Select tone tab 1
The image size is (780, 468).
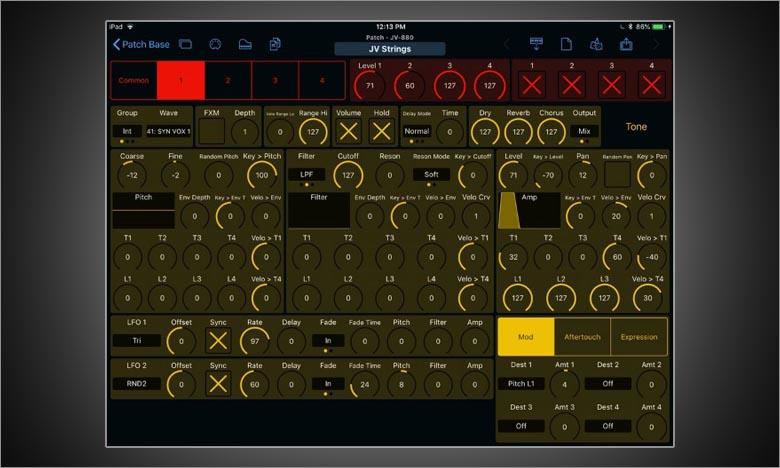click(x=181, y=80)
